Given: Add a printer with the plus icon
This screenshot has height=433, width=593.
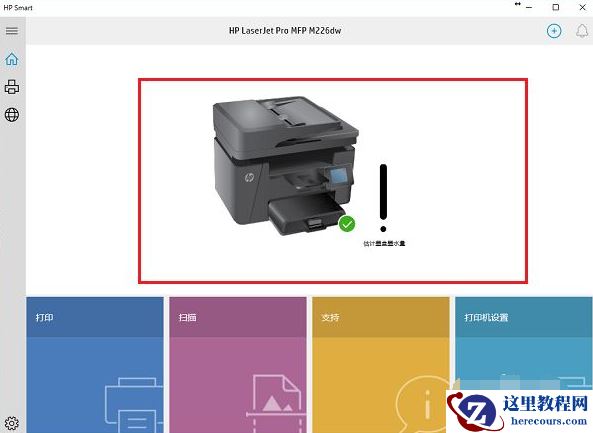Looking at the screenshot, I should pos(554,31).
